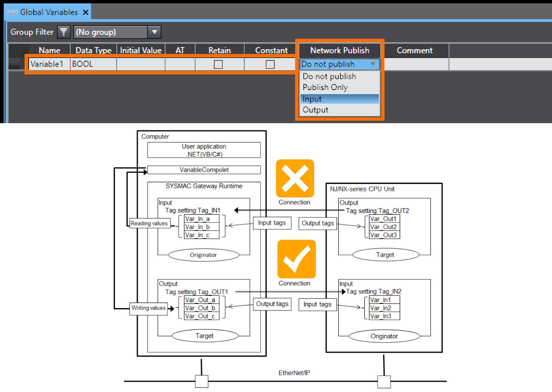
Task: Click the Initial Value cell for Variable1
Action: 140,64
